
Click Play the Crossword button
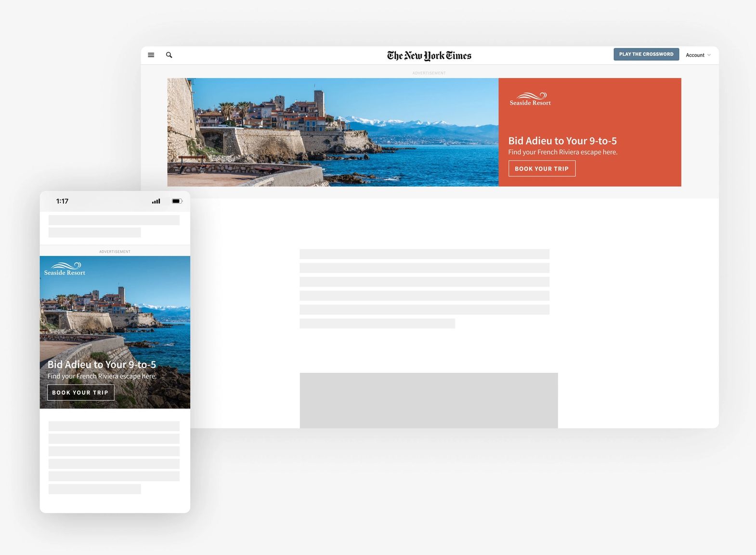(646, 54)
